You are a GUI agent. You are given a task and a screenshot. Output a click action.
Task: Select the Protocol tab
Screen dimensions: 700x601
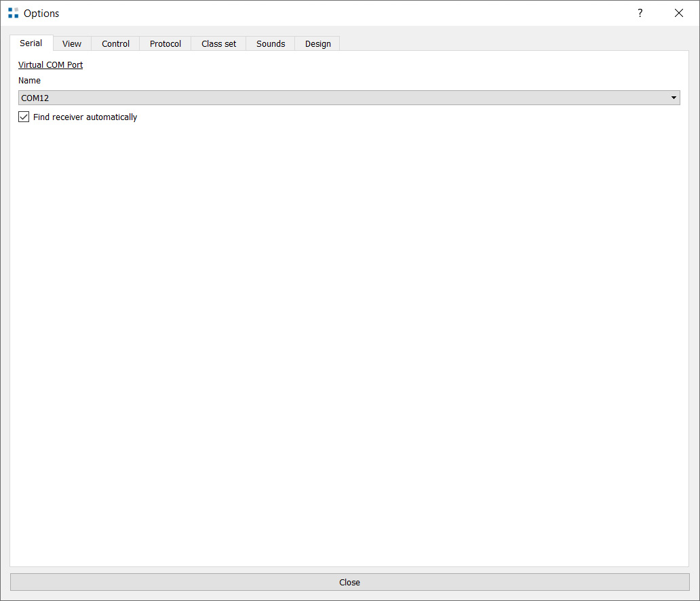coord(166,43)
